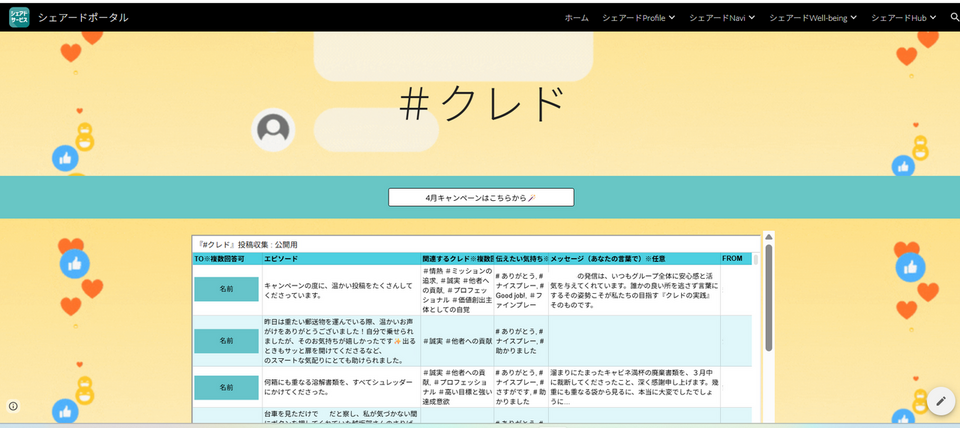Select the 伝えたい気持ち column header
Image resolution: width=960 pixels, height=428 pixels.
coord(521,259)
